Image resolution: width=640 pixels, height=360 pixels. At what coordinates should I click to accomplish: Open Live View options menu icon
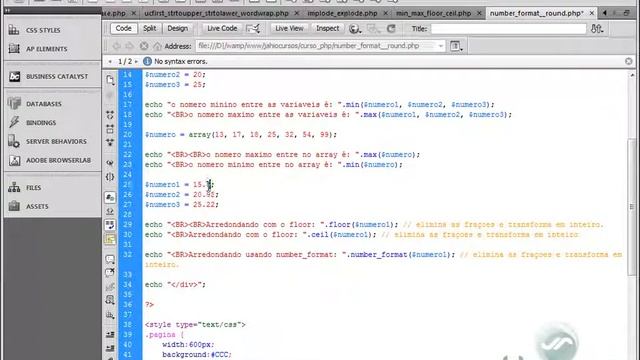click(x=456, y=46)
